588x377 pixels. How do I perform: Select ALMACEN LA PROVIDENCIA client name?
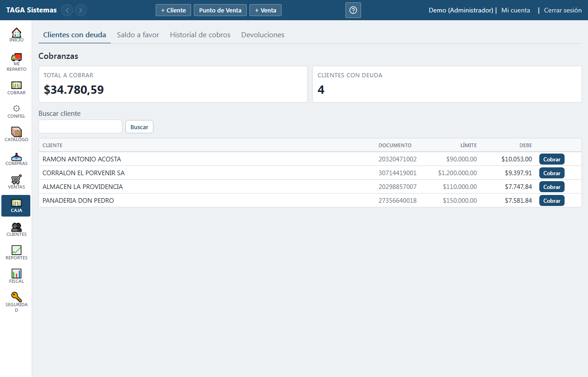(x=83, y=187)
